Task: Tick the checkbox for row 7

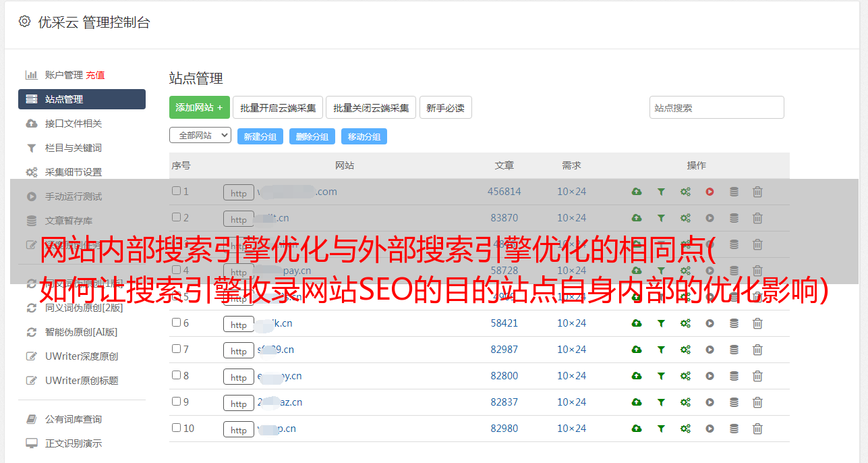Action: point(176,349)
